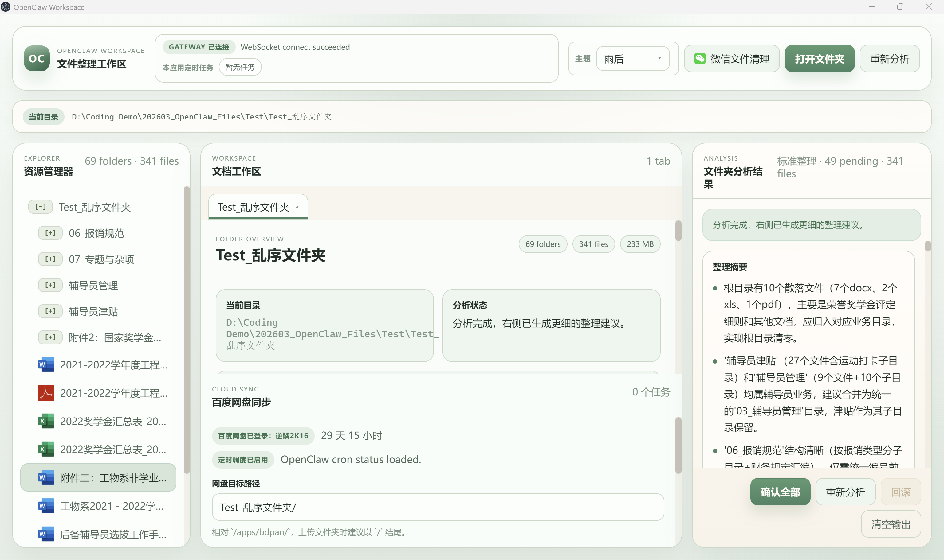Click the first 2022奖学金汇总表 Excel icon
Screen dimensions: 944x560
point(46,421)
